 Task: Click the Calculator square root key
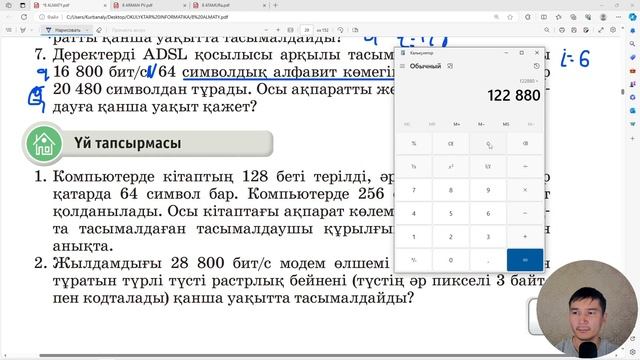[x=488, y=167]
